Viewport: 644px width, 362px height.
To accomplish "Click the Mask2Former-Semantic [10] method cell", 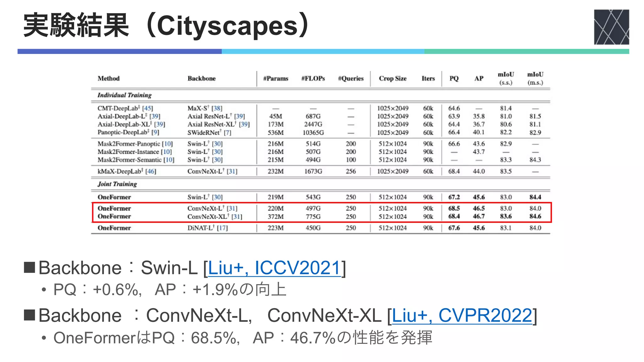I will (x=136, y=160).
